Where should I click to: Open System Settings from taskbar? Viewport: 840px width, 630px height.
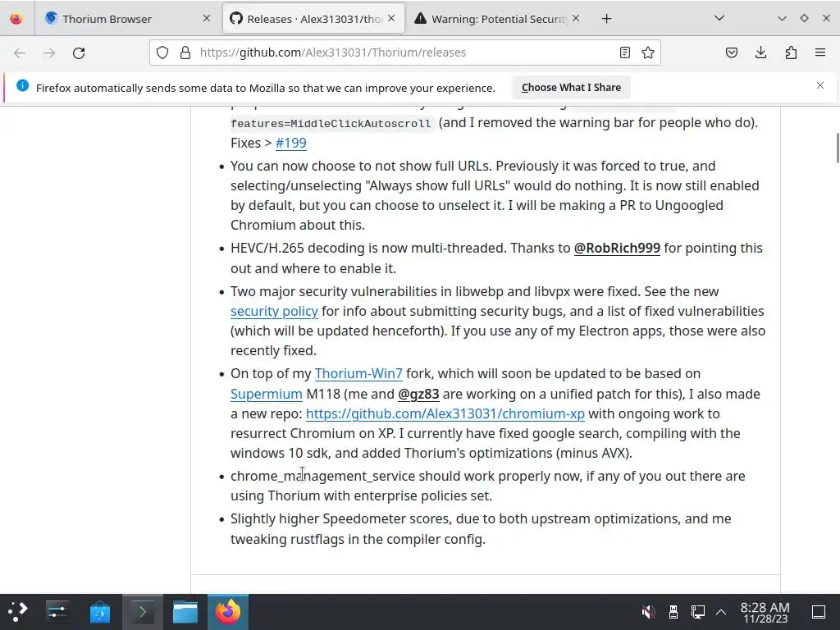tap(57, 612)
